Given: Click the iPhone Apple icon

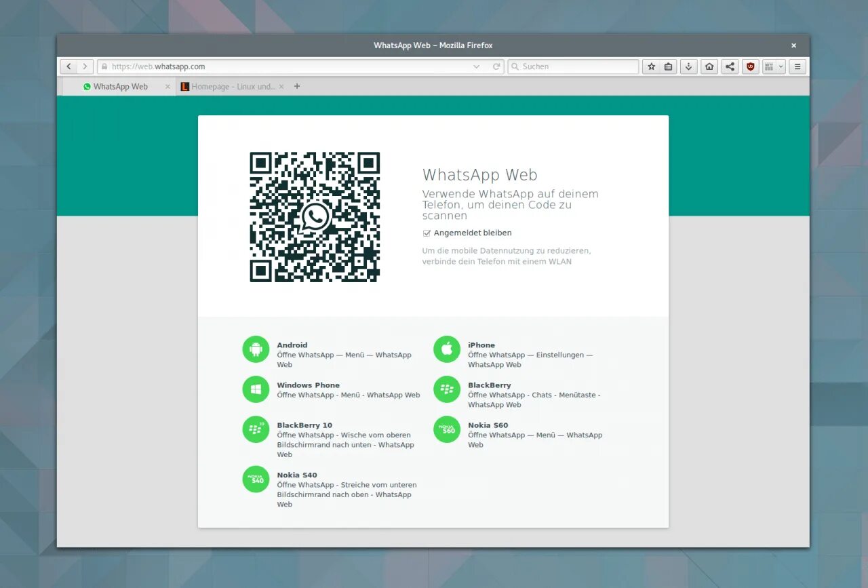Looking at the screenshot, I should pos(447,349).
